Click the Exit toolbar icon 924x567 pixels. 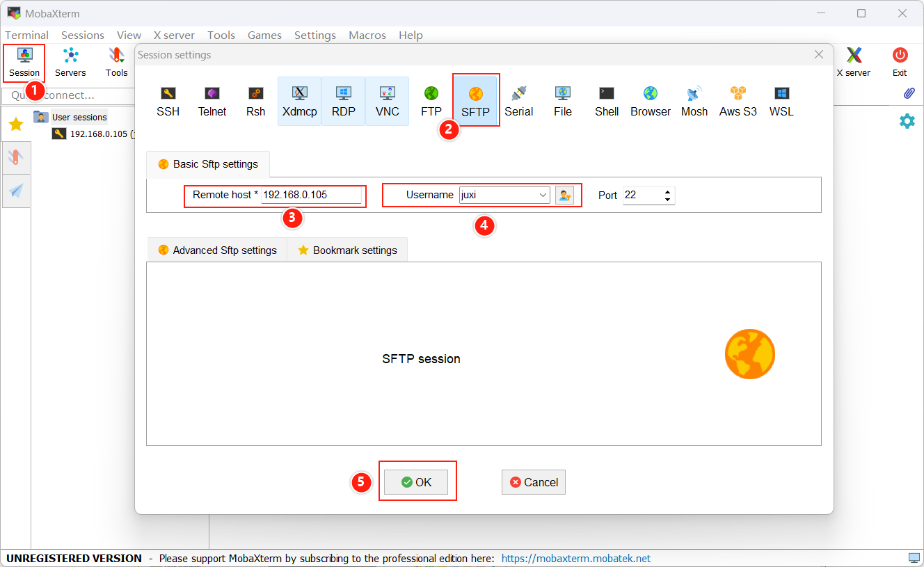[900, 63]
